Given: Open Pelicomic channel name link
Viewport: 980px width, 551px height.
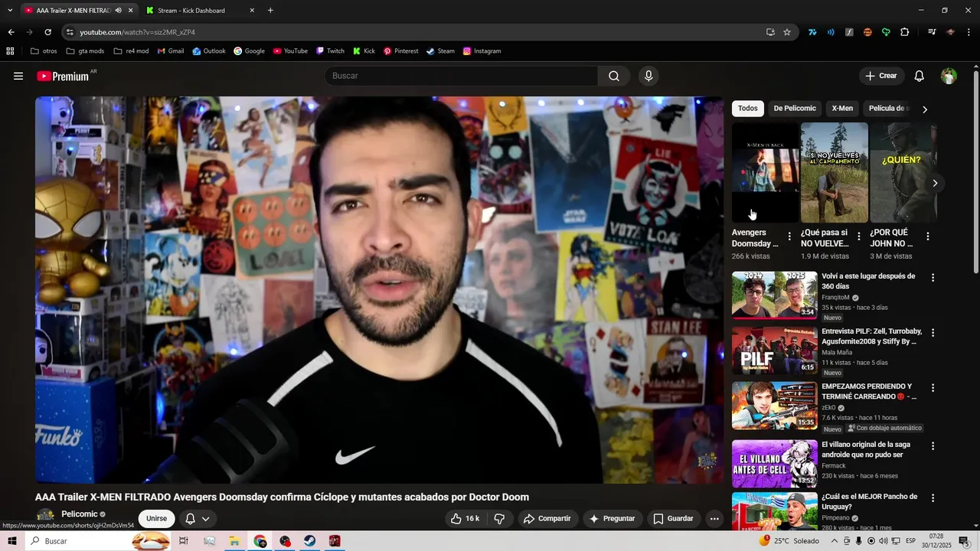Looking at the screenshot, I should 79,514.
